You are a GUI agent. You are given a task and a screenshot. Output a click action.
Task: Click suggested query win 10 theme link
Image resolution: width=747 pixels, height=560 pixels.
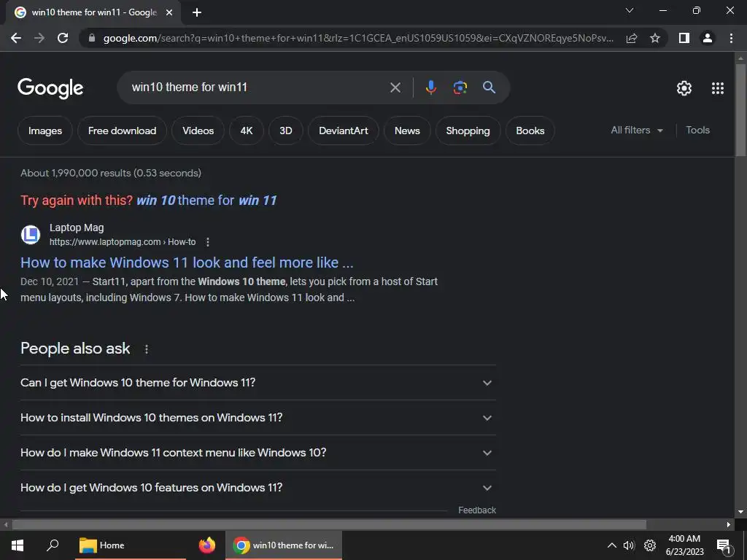point(206,201)
